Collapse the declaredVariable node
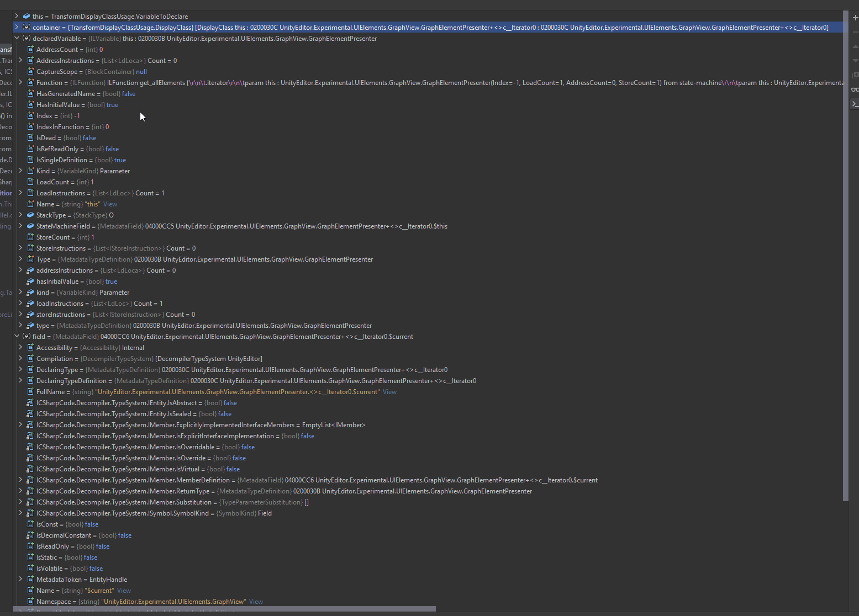859x616 pixels. [x=16, y=38]
